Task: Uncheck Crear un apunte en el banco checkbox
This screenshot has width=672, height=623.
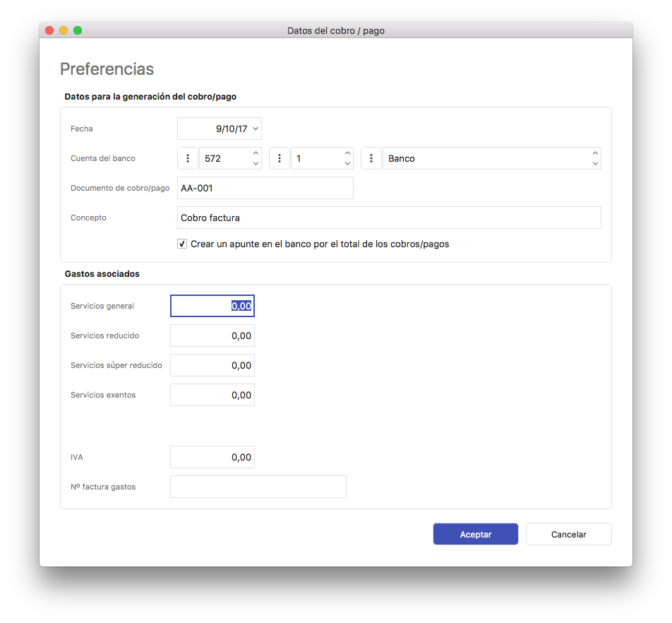Action: click(182, 244)
